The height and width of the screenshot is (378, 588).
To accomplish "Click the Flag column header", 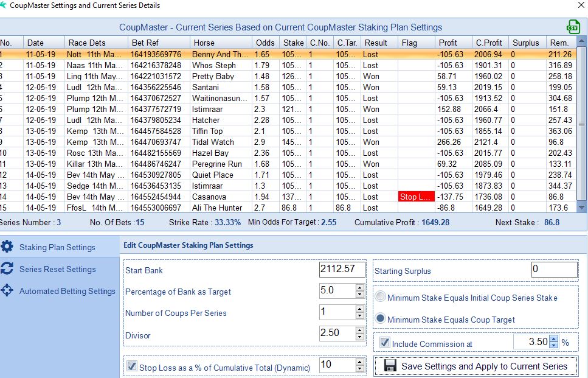I will (x=417, y=43).
